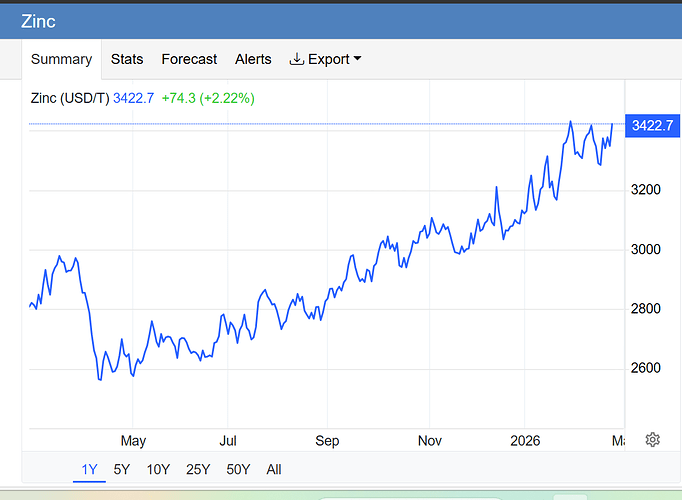
Task: Click the green +74.3 (+2.22%) change value
Action: tap(207, 98)
